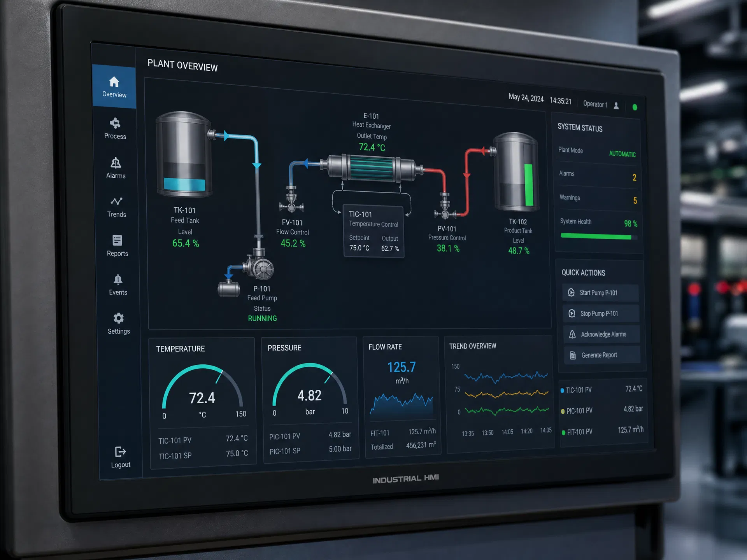Open the TIC-101 Temperature Control box

(x=373, y=231)
